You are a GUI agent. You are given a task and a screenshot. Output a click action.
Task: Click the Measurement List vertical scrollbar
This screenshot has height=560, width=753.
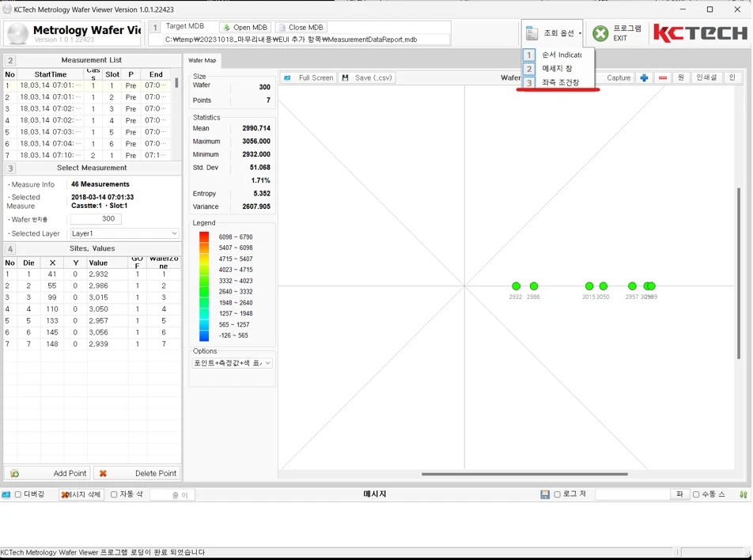(176, 82)
